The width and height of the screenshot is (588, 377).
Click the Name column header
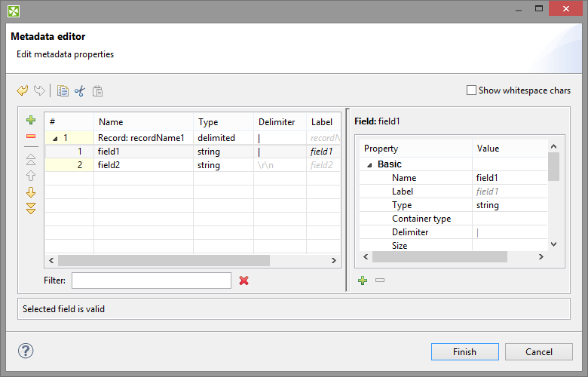click(x=143, y=122)
